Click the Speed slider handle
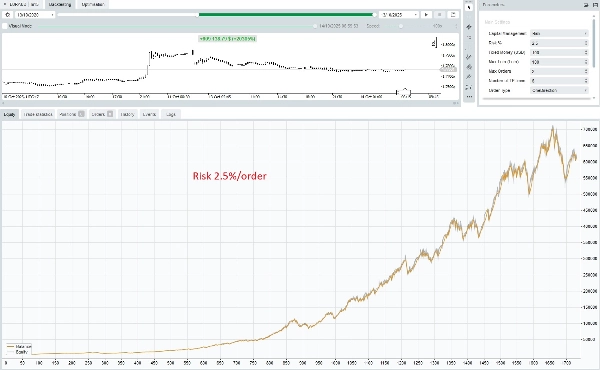This screenshot has width=600, height=370. pos(401,26)
